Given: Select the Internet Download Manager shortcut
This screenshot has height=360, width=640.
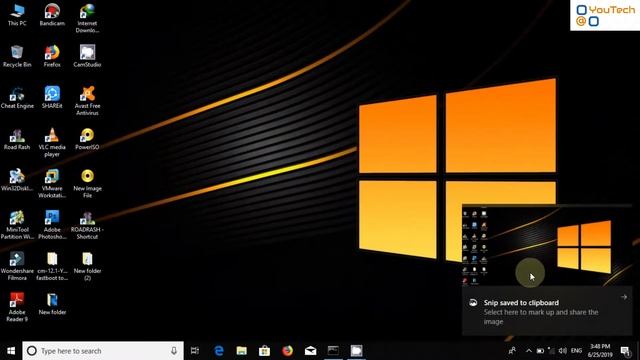Looking at the screenshot, I should click(x=87, y=18).
